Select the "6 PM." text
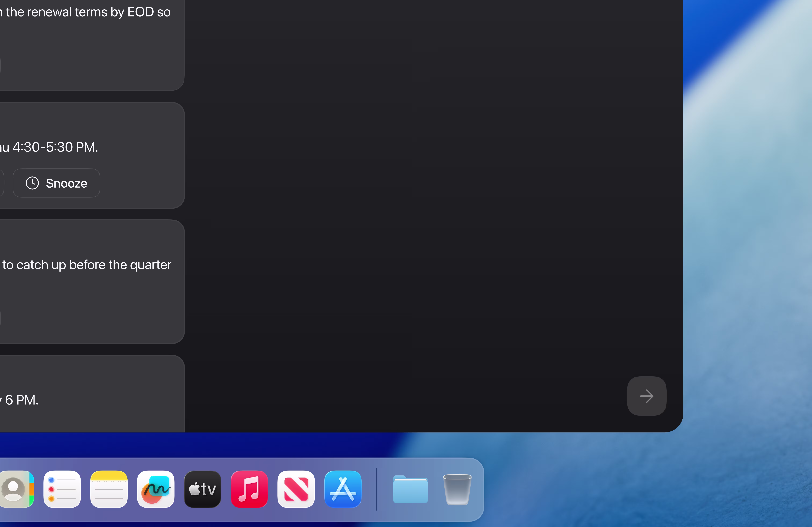812x527 pixels. pyautogui.click(x=22, y=400)
